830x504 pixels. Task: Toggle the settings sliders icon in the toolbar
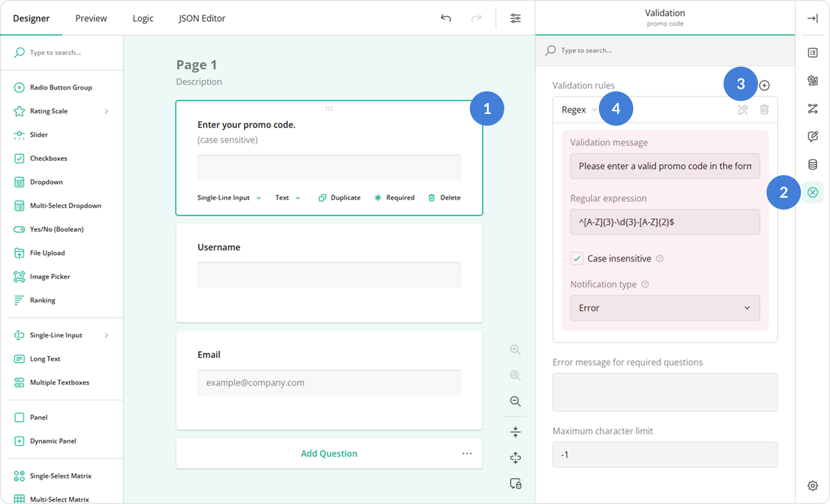(515, 18)
